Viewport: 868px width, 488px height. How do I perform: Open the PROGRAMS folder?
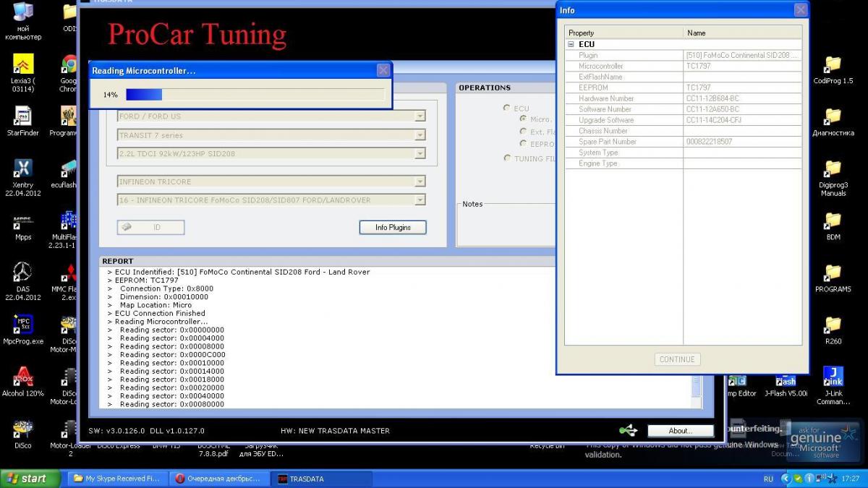833,278
